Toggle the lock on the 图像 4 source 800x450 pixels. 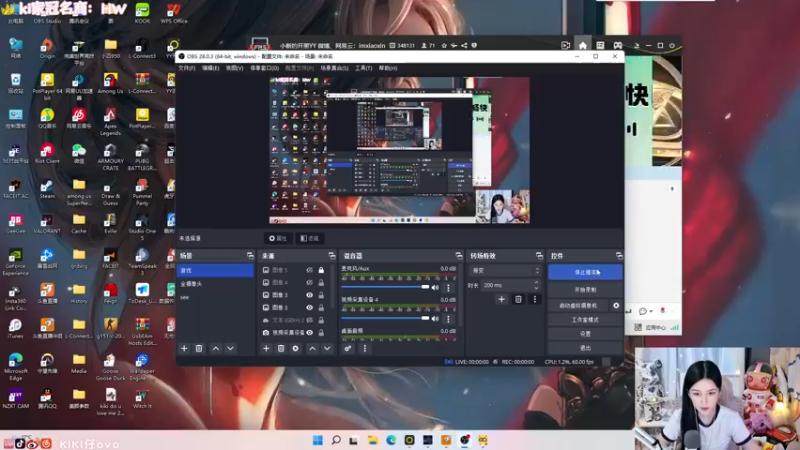[321, 282]
